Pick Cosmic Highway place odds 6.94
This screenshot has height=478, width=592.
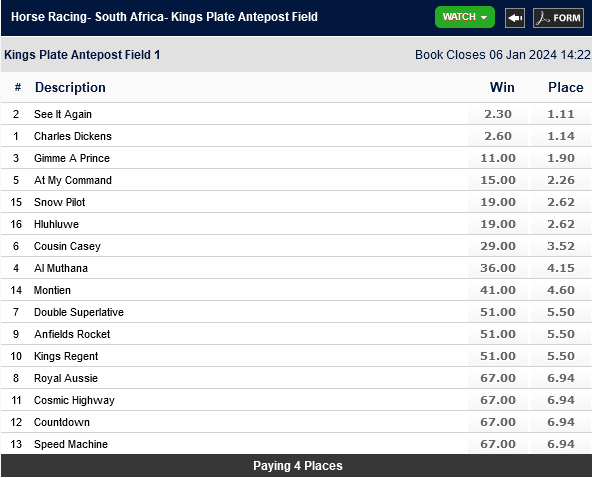[561, 400]
